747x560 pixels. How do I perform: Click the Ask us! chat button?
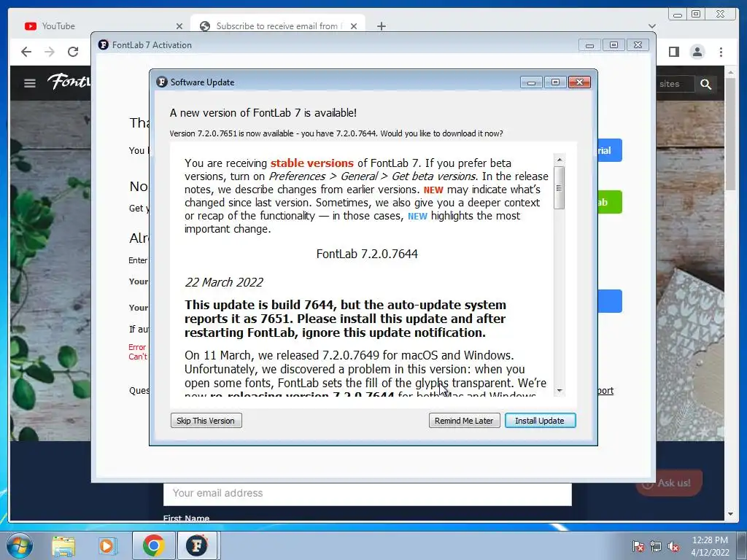[669, 483]
